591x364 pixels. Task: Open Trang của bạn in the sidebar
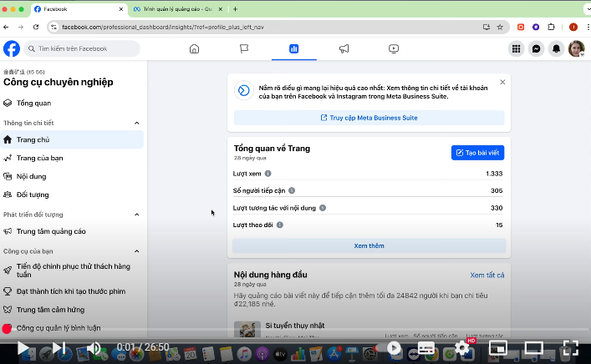tap(72, 158)
